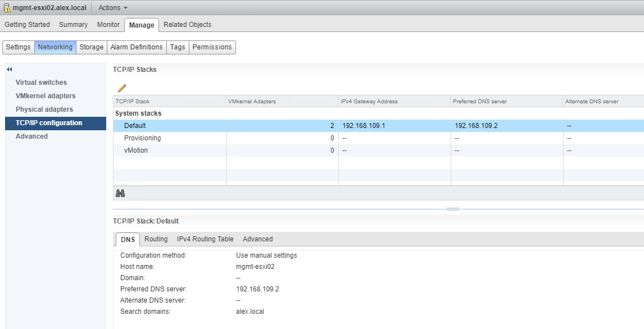
Task: Collapse the left navigation pane arrows
Action: click(x=10, y=69)
